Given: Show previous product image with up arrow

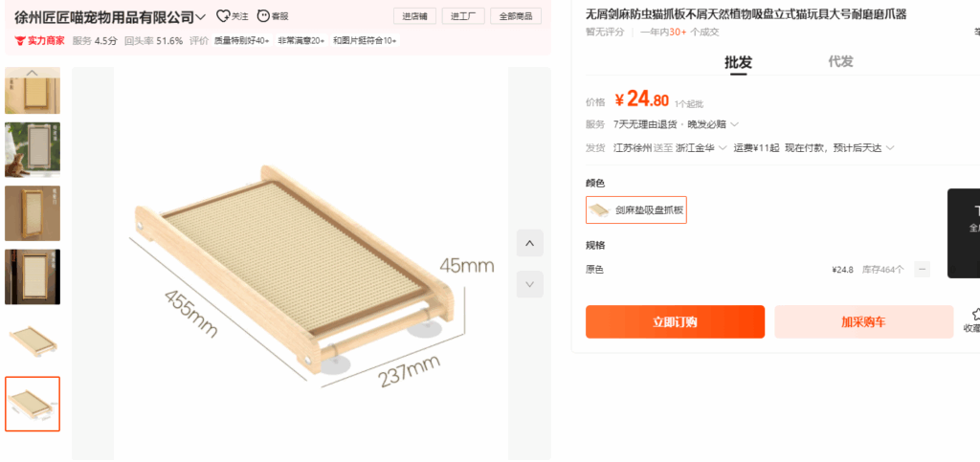Looking at the screenshot, I should click(530, 243).
